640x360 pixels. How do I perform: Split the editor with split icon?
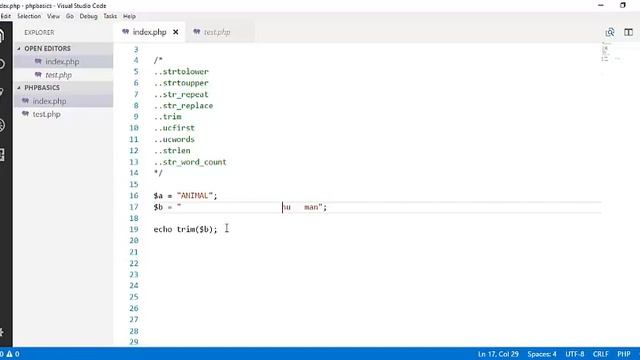click(x=629, y=32)
